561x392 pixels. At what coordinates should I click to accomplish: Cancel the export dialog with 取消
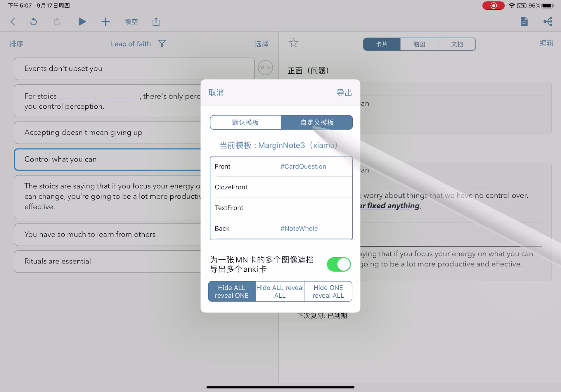coord(216,93)
